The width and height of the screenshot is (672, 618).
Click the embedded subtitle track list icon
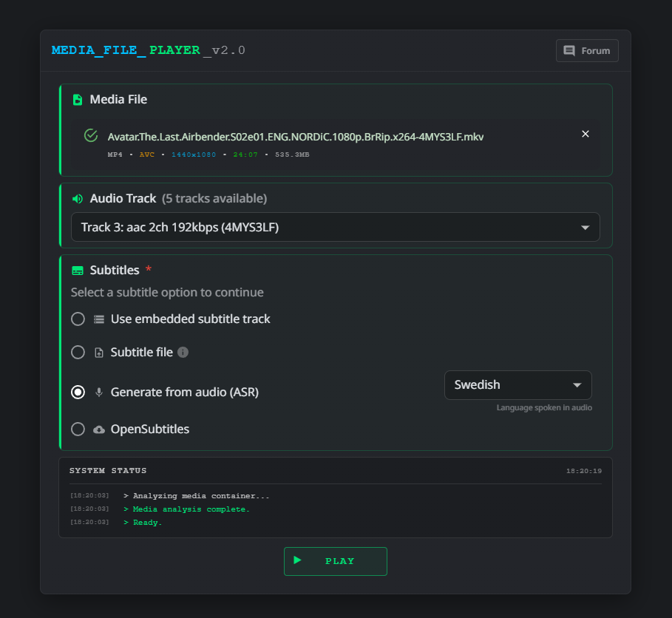(x=99, y=319)
